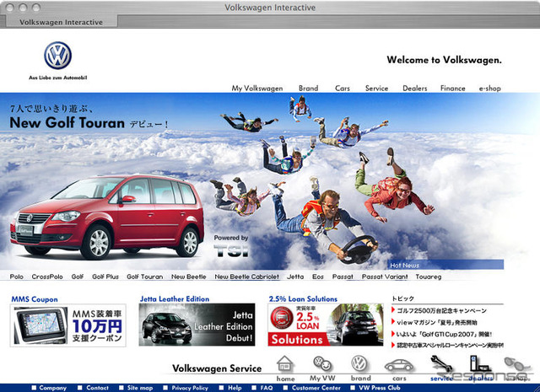The image size is (540, 392).
Task: Open the Brand menu
Action: coord(308,89)
